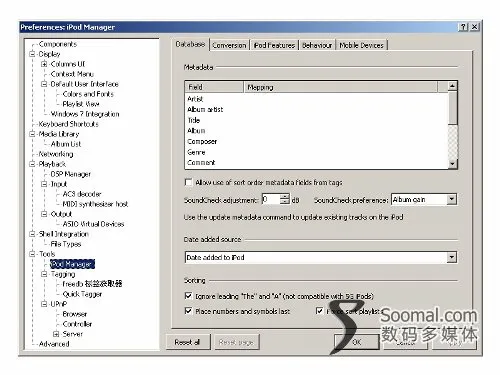Click the Reset page button
The image size is (500, 375).
click(236, 342)
